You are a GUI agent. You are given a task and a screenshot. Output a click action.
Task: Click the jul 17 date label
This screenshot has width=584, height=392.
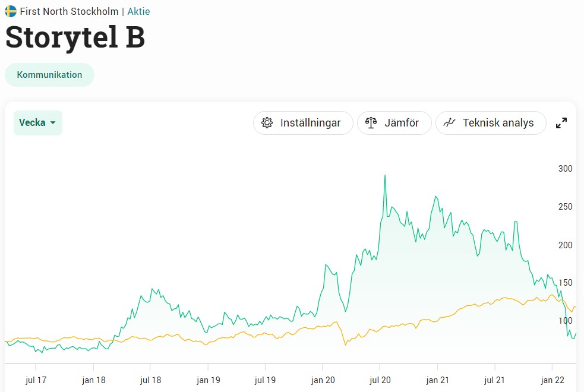click(36, 380)
